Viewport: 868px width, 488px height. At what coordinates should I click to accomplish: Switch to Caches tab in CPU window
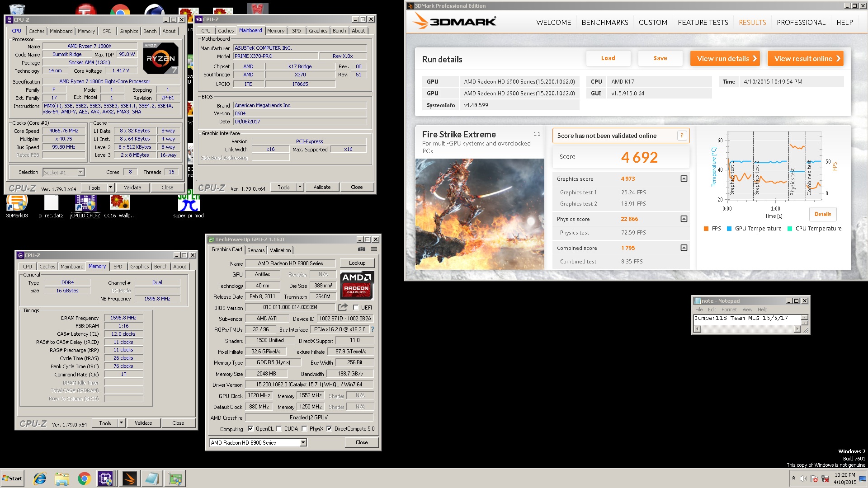click(x=37, y=31)
